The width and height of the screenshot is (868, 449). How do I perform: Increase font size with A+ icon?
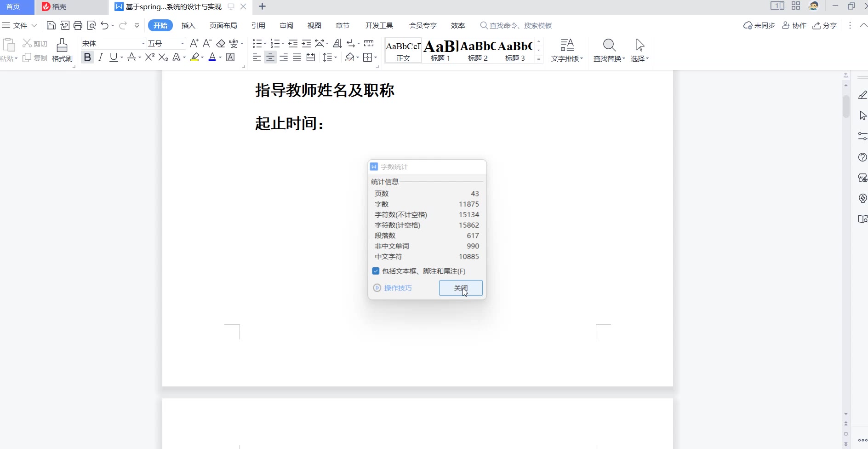(x=194, y=43)
